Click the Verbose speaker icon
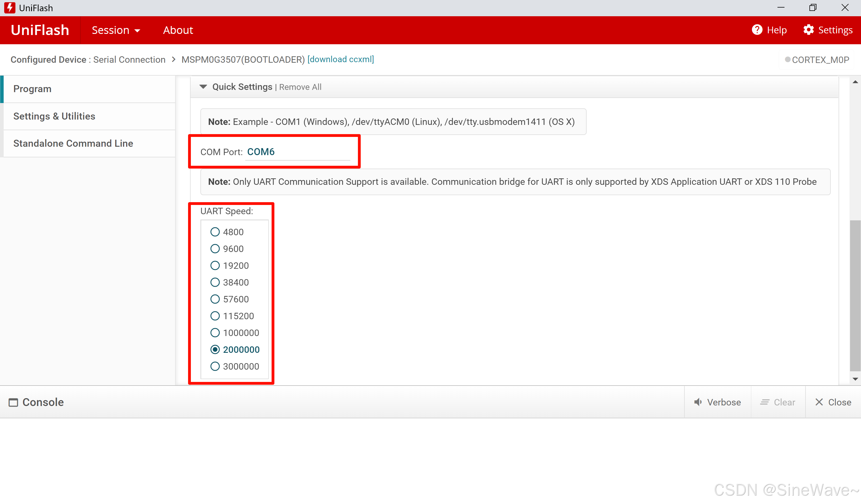The width and height of the screenshot is (861, 504). click(698, 402)
